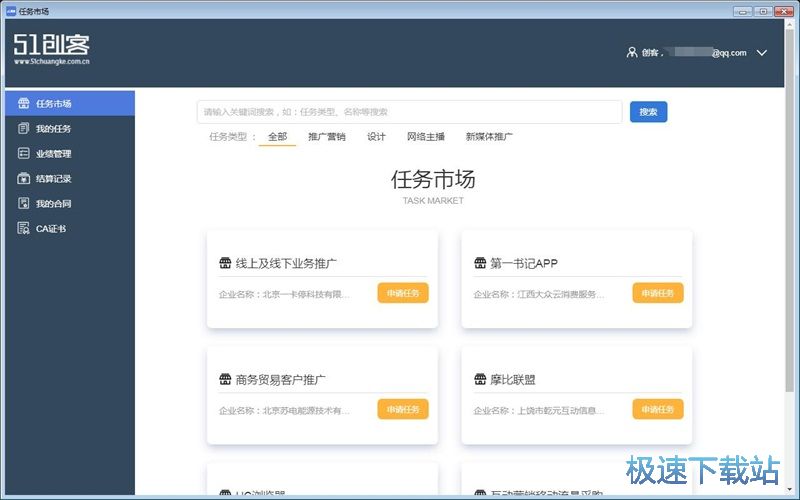Click company name 江西大众云消费服务...
Image resolution: width=800 pixels, height=500 pixels.
pos(561,294)
